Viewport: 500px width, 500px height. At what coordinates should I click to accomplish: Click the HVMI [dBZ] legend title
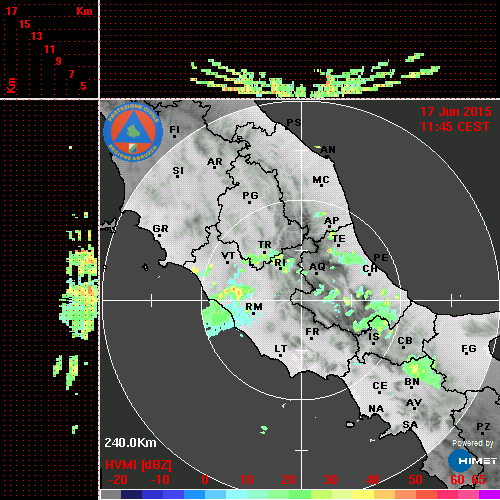click(x=138, y=465)
